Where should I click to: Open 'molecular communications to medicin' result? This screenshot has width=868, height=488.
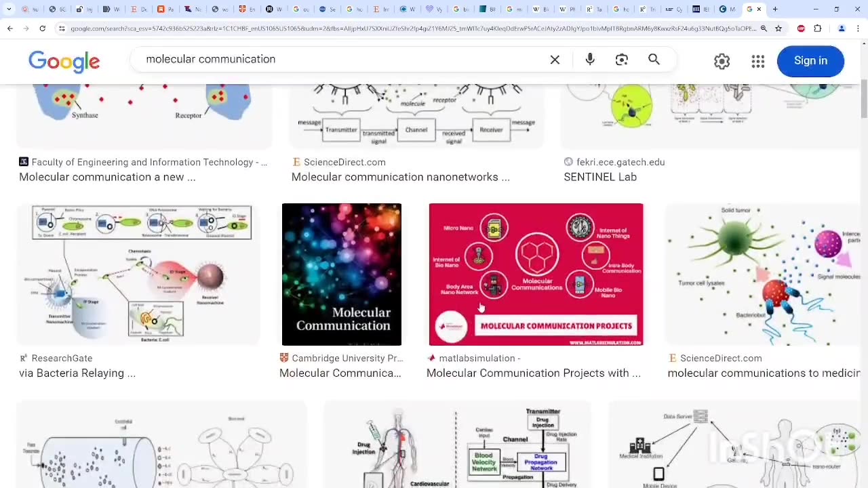pos(764,373)
